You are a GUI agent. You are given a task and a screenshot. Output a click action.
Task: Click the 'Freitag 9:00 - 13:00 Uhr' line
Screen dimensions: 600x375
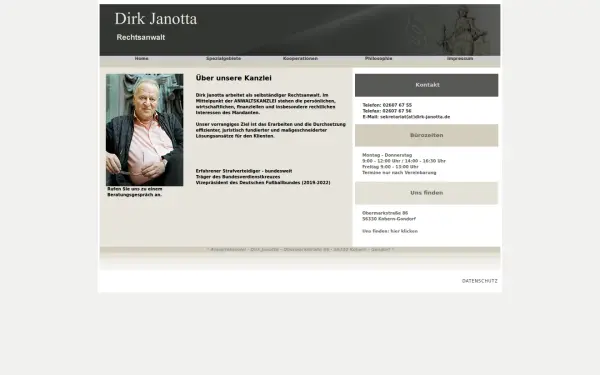tap(390, 167)
